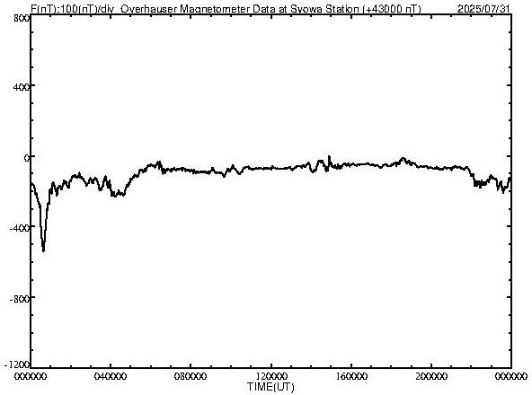Click the 400 y-axis label
The width and height of the screenshot is (532, 395).
[x=22, y=87]
